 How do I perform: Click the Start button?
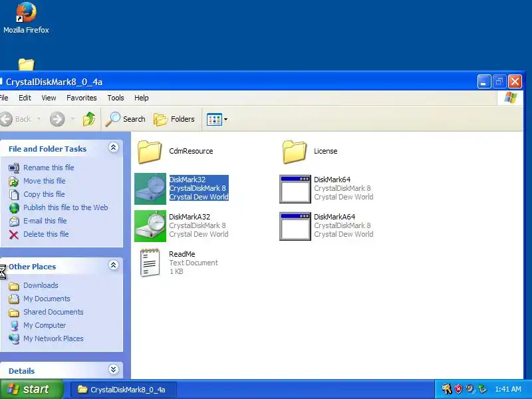click(x=31, y=389)
